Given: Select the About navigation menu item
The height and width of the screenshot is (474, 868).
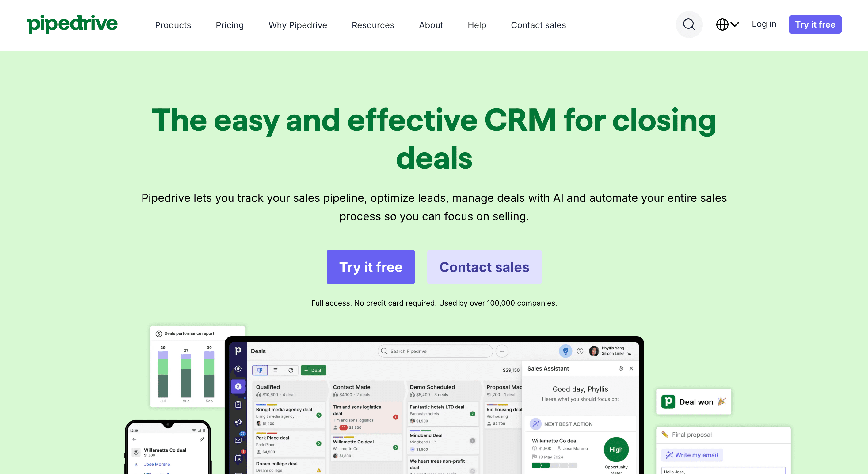Looking at the screenshot, I should pyautogui.click(x=431, y=24).
